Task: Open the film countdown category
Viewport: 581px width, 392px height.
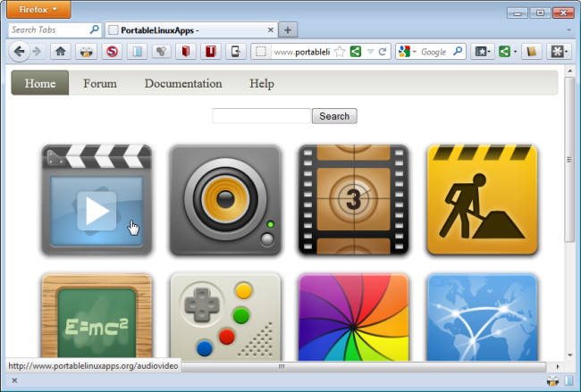Action: [x=353, y=200]
